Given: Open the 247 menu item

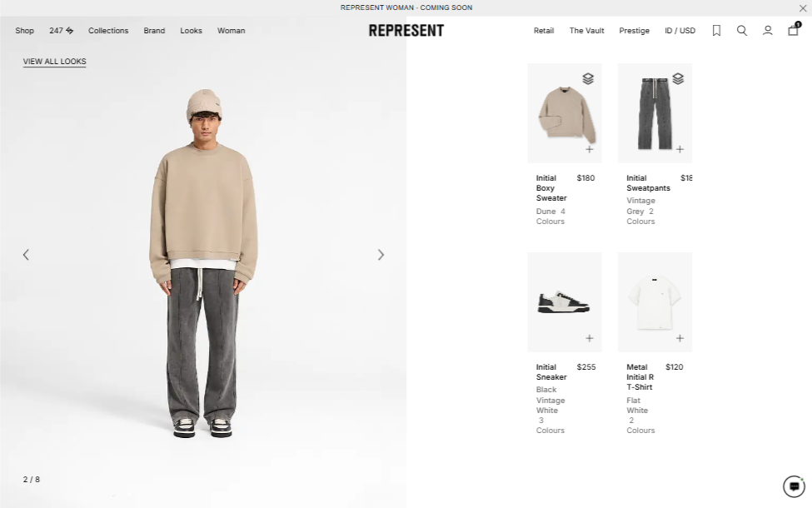Looking at the screenshot, I should [61, 31].
